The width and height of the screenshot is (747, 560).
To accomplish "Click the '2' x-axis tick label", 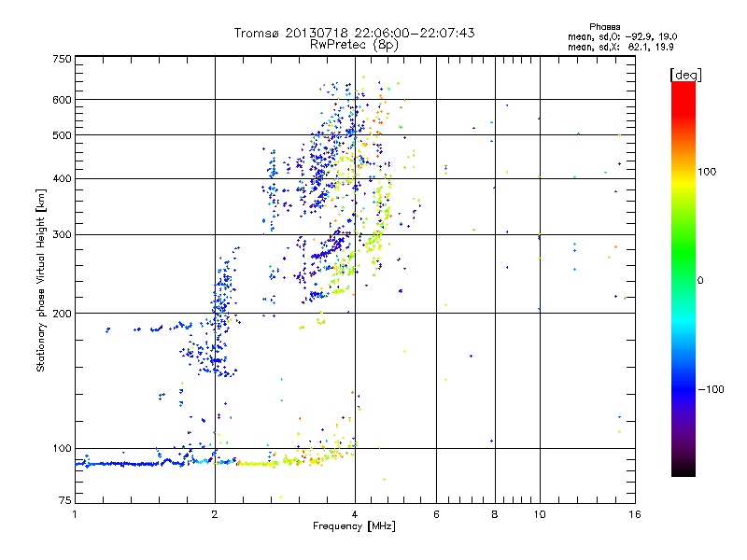I will [215, 514].
